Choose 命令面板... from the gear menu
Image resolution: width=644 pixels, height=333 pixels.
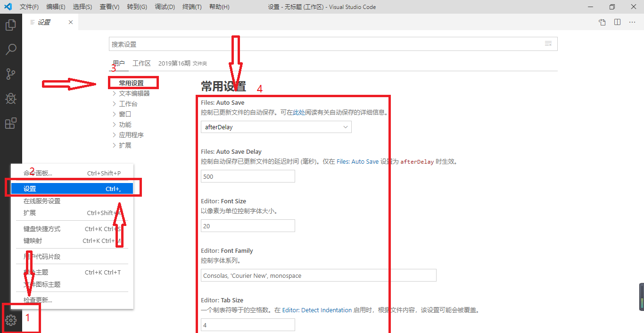click(72, 173)
